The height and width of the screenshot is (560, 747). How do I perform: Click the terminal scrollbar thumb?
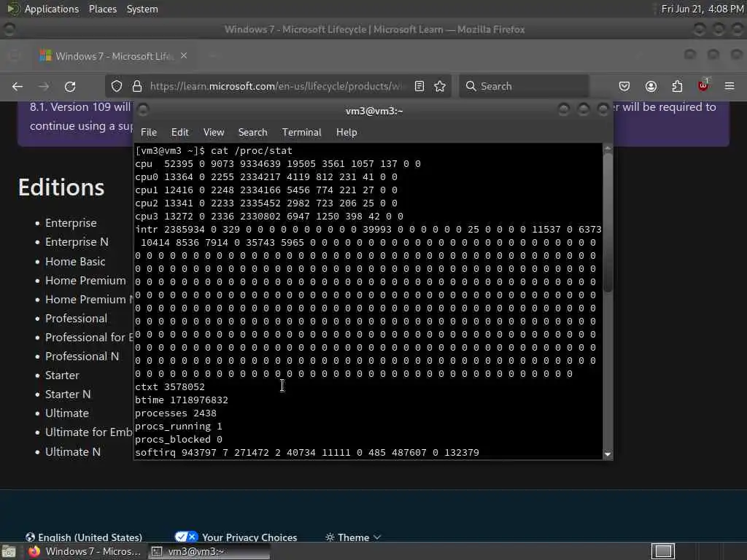coord(608,223)
